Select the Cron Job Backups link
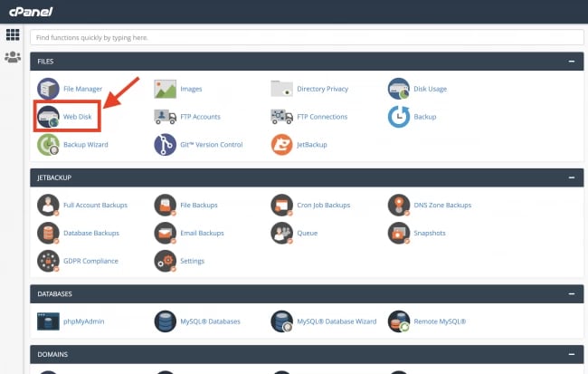Viewport: 588px width, 374px height. pos(324,205)
